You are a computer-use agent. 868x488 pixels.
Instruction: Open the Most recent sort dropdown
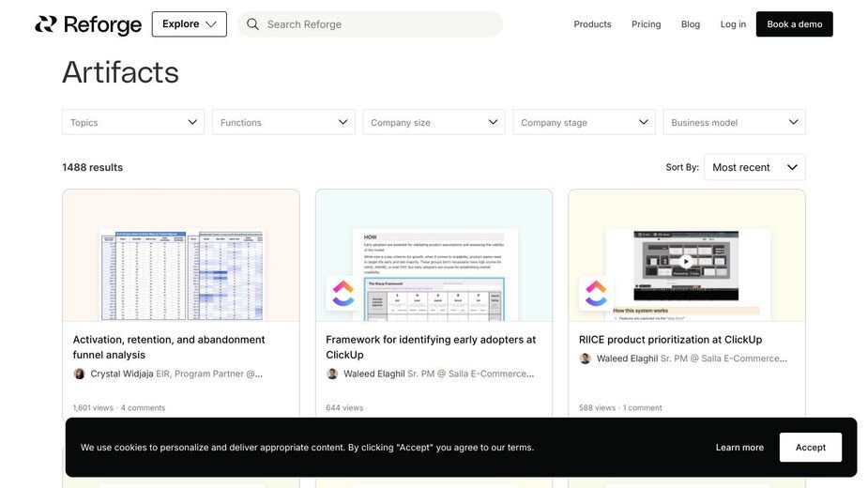click(754, 167)
